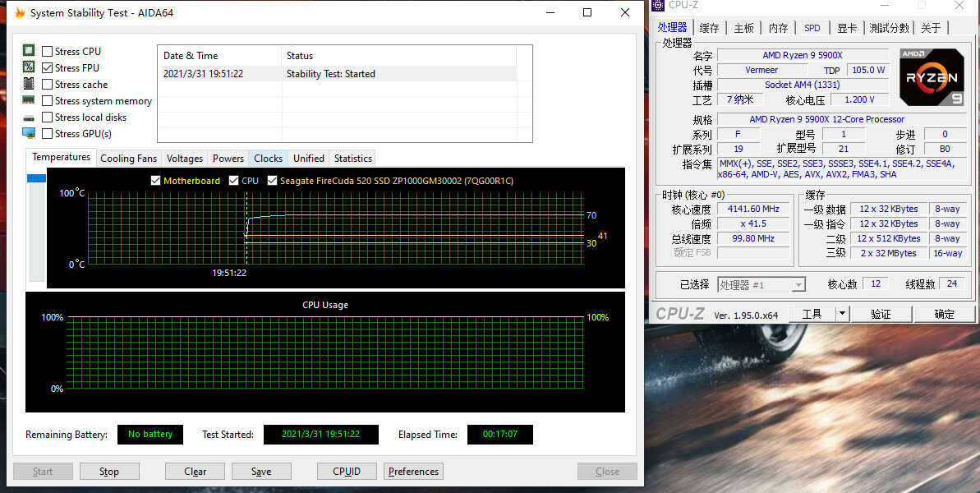Click the Test Started value field
Image resolution: width=980 pixels, height=493 pixels.
pos(320,435)
